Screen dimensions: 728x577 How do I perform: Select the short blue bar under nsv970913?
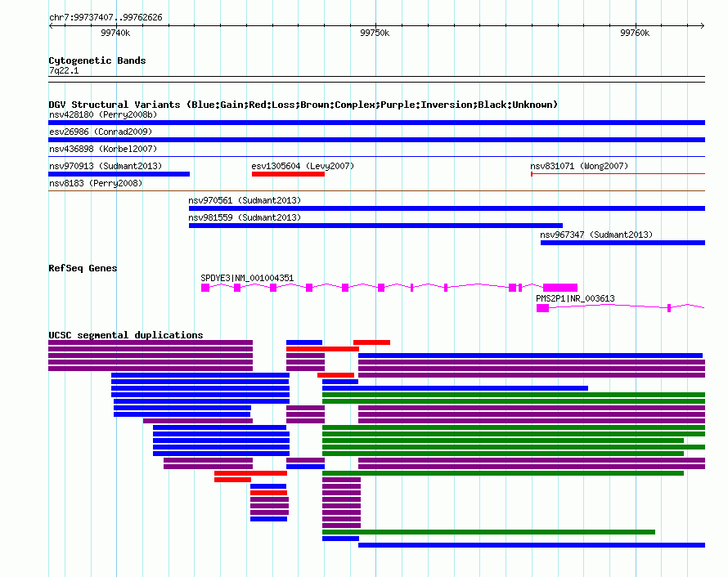click(119, 174)
